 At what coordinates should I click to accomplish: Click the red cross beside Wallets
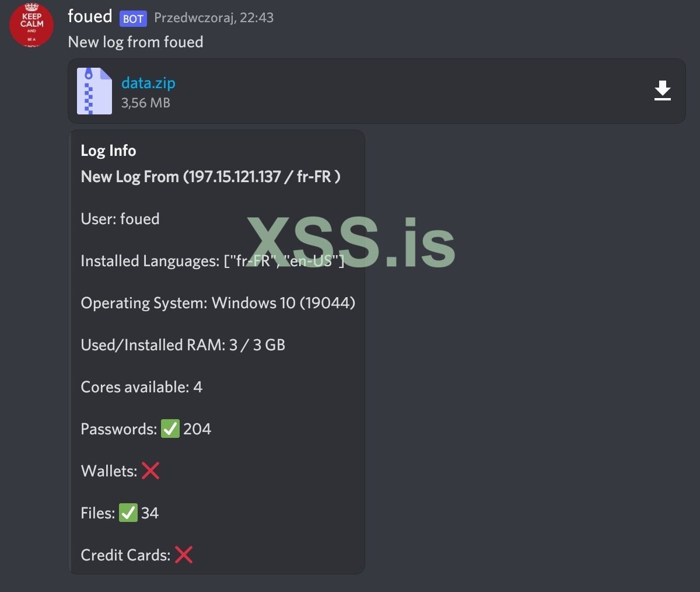tap(150, 471)
